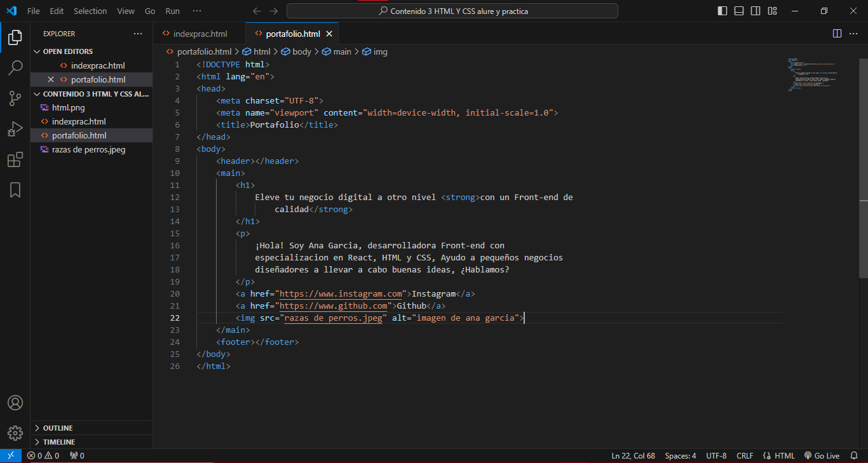Toggle Secondary Side Bar visibility
The height and width of the screenshot is (463, 868).
pyautogui.click(x=756, y=11)
